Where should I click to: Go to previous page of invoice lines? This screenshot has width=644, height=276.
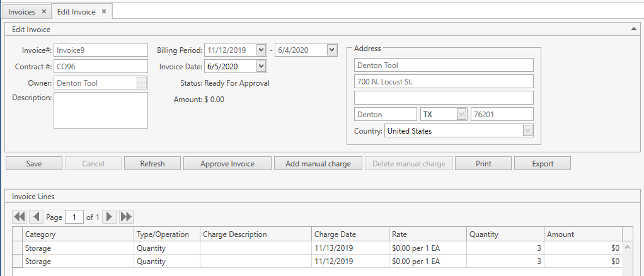37,217
